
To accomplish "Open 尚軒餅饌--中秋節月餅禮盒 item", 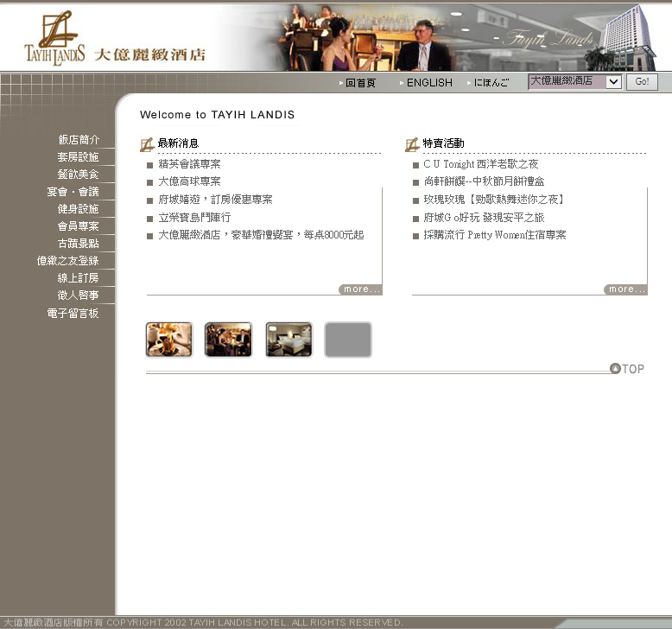I will (x=484, y=181).
